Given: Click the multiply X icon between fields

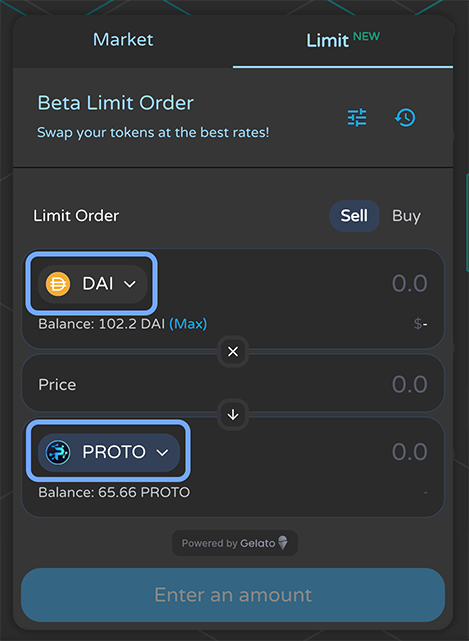Looking at the screenshot, I should click(x=233, y=351).
